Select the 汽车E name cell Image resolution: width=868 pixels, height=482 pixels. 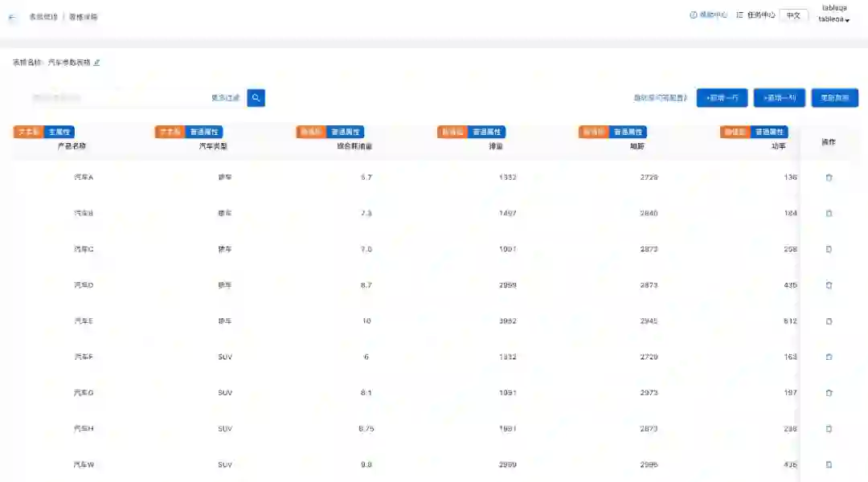tap(84, 321)
